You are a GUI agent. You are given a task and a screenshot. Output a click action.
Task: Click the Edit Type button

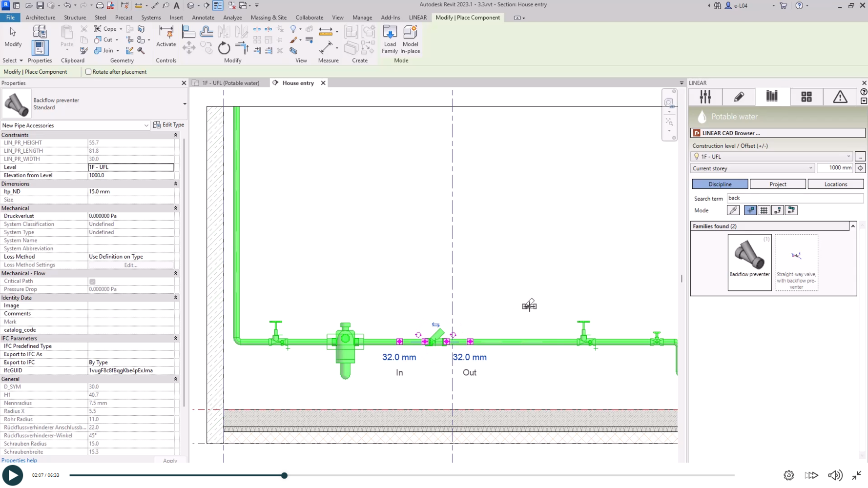168,125
